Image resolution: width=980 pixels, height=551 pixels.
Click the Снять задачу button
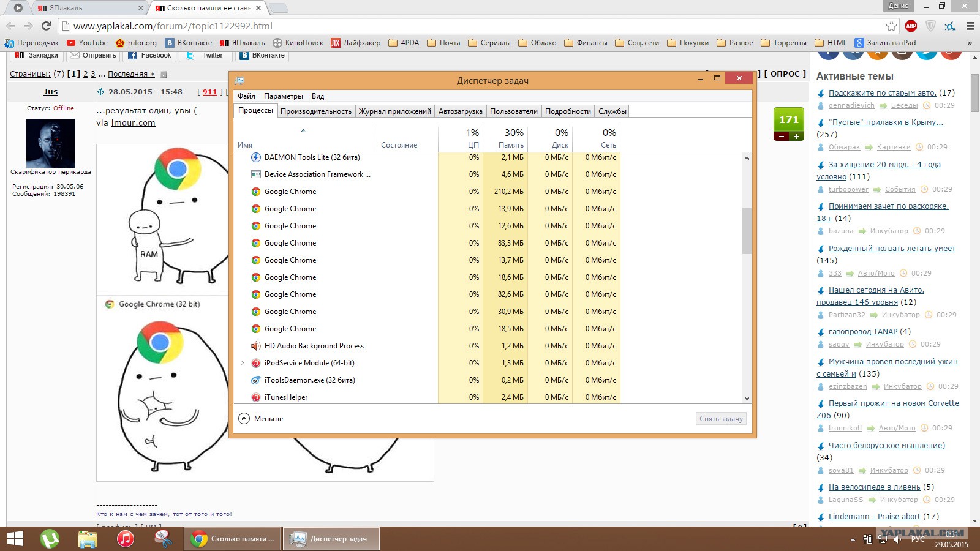pos(721,419)
